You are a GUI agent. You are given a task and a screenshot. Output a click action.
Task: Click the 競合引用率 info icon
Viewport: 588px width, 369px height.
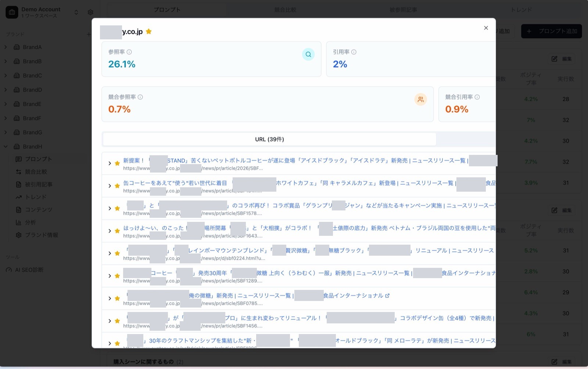(477, 97)
